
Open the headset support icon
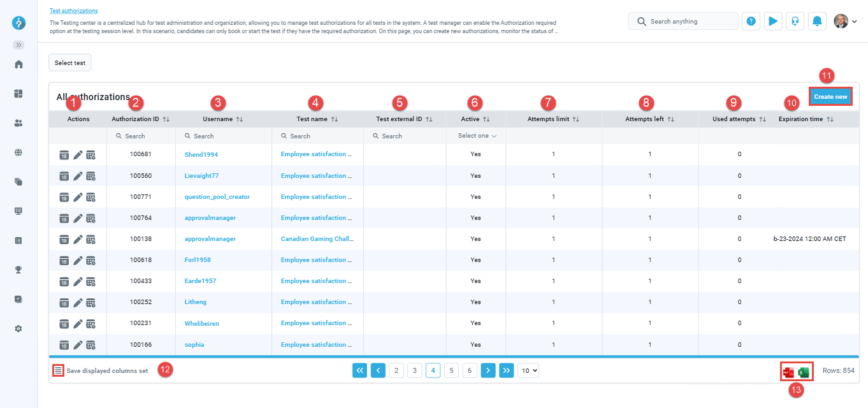[x=795, y=21]
